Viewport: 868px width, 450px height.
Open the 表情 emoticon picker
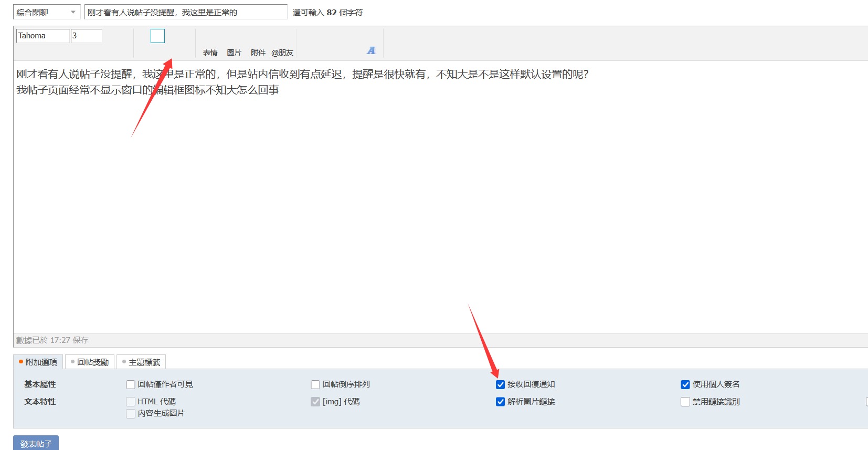(x=210, y=53)
